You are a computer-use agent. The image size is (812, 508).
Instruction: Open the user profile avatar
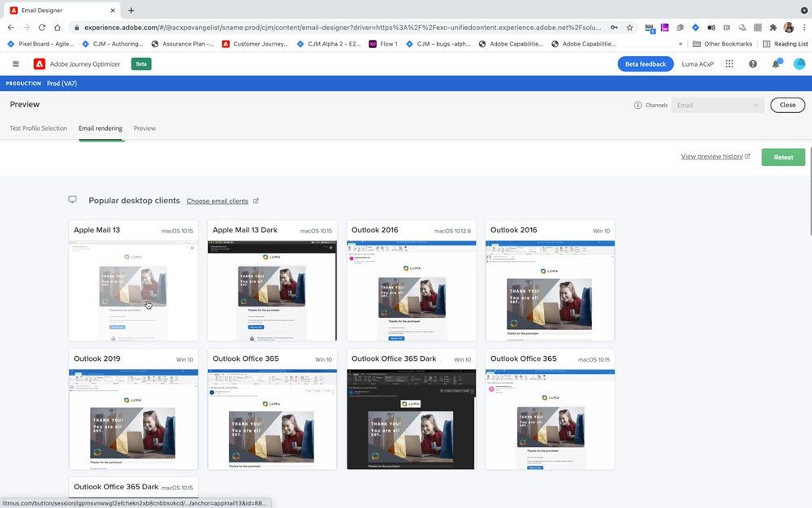pyautogui.click(x=799, y=63)
